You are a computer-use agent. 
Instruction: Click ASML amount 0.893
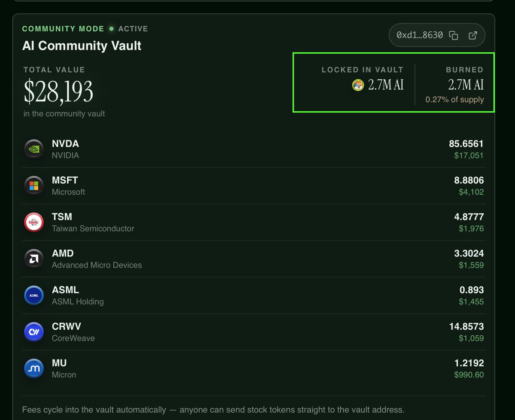[x=472, y=290]
